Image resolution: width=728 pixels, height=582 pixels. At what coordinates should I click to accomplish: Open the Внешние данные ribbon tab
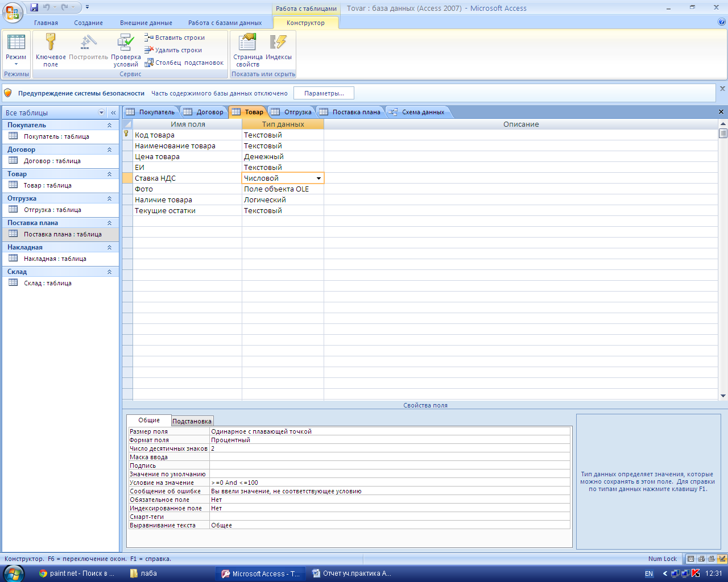pyautogui.click(x=146, y=23)
